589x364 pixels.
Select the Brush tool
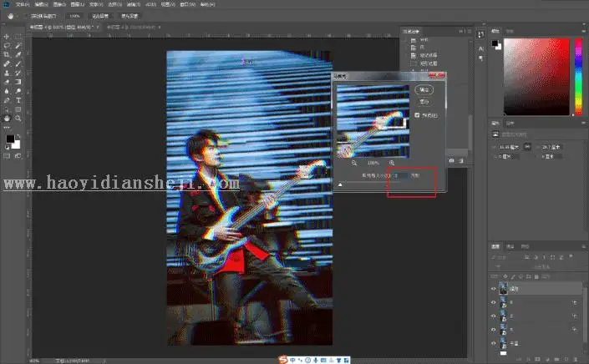click(18, 63)
